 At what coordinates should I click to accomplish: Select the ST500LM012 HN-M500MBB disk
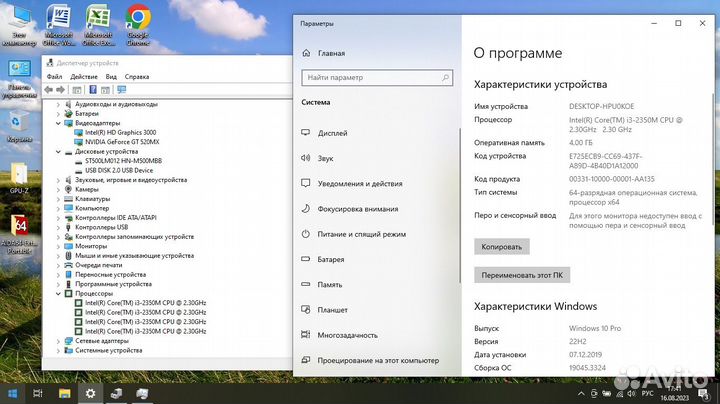click(123, 161)
